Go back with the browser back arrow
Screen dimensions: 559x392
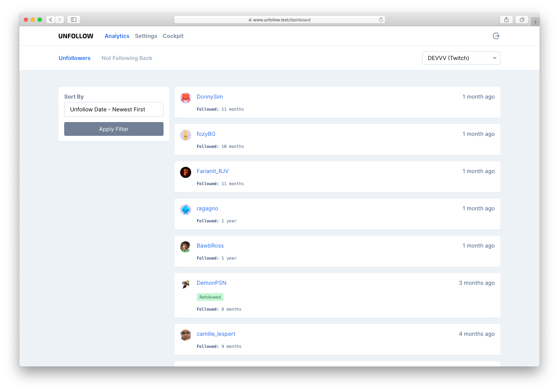[51, 20]
